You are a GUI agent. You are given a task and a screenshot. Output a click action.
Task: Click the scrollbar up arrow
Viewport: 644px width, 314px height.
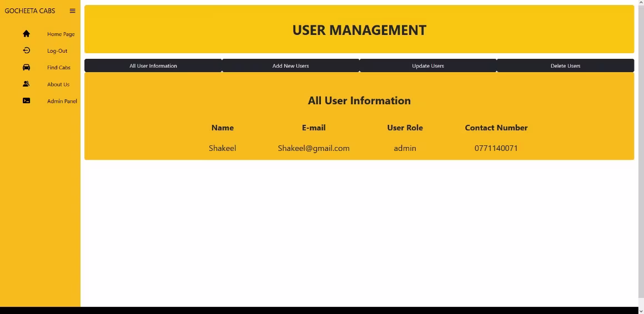[x=641, y=3]
